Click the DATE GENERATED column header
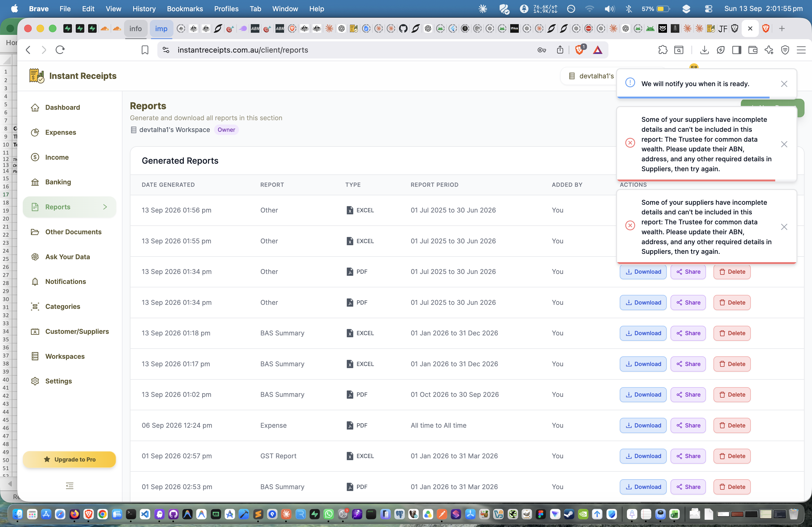Image resolution: width=812 pixels, height=527 pixels. 168,185
